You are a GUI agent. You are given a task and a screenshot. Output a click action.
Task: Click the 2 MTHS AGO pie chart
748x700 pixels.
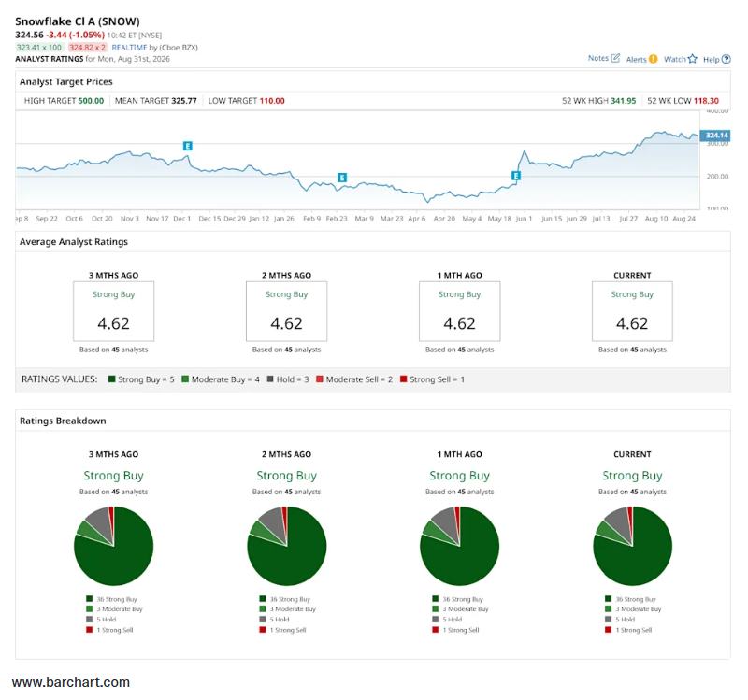[x=287, y=546]
